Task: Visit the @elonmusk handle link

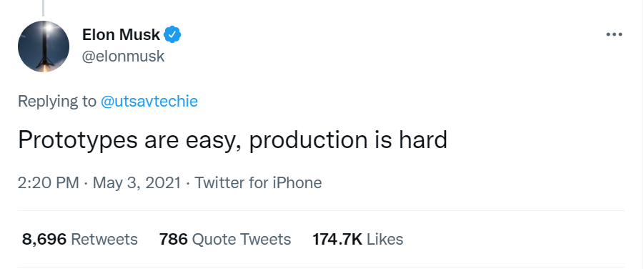Action: 123,56
